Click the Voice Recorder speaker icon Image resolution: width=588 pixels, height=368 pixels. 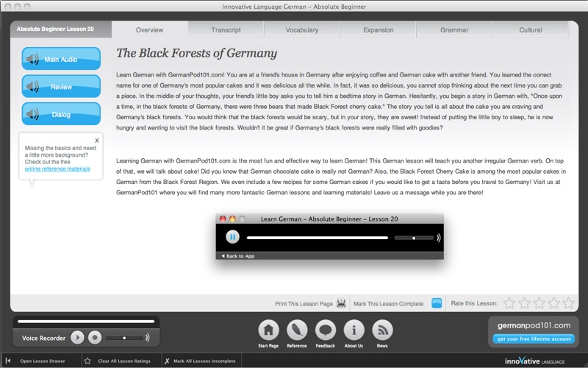pyautogui.click(x=148, y=338)
